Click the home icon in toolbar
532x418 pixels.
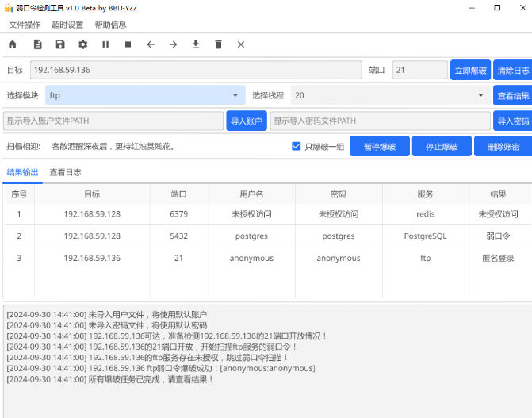(13, 44)
